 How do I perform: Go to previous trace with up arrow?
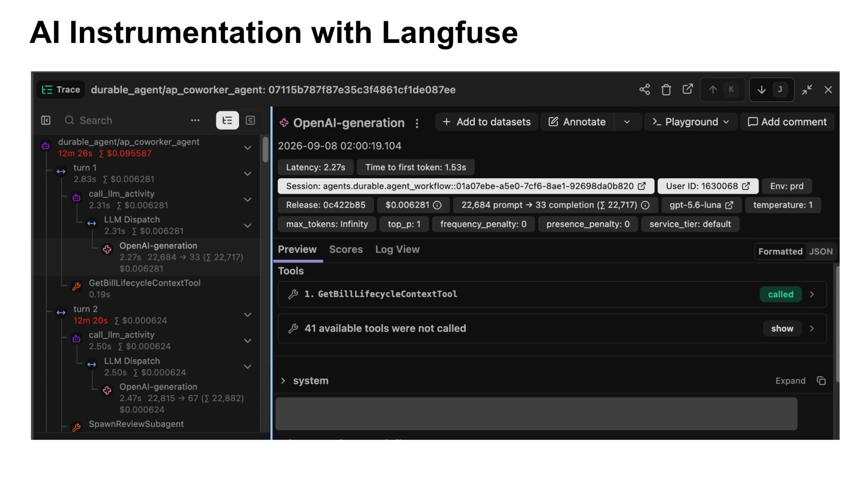pos(722,90)
